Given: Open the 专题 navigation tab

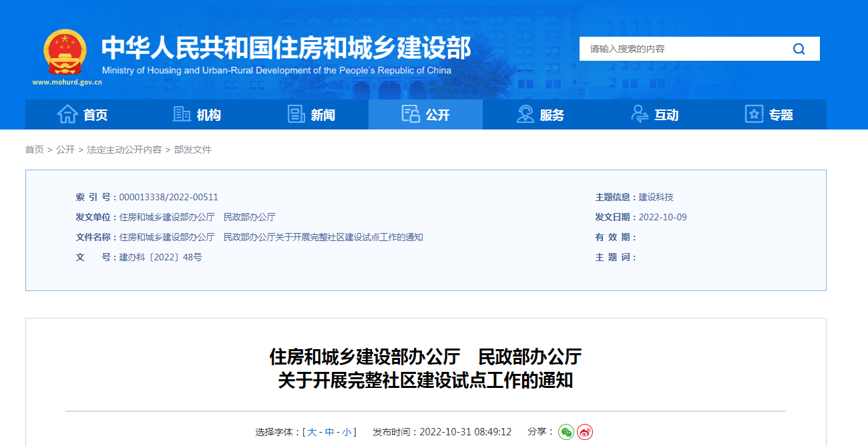Looking at the screenshot, I should [769, 115].
